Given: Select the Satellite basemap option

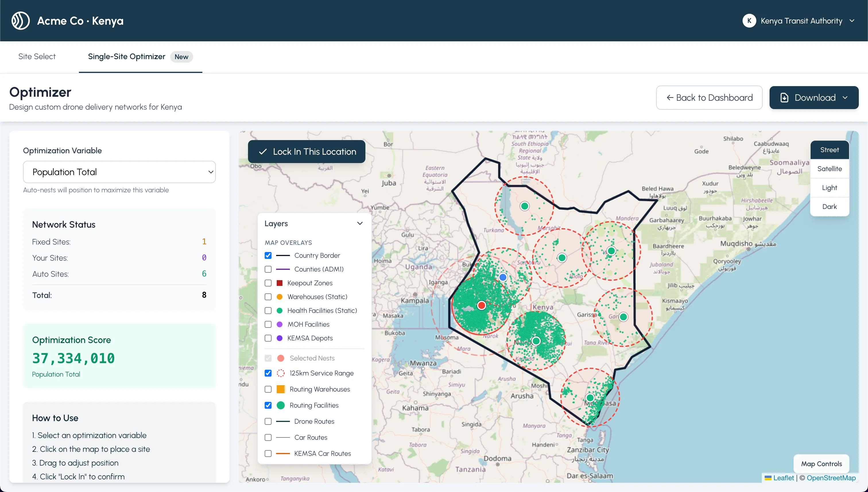Looking at the screenshot, I should coord(829,168).
